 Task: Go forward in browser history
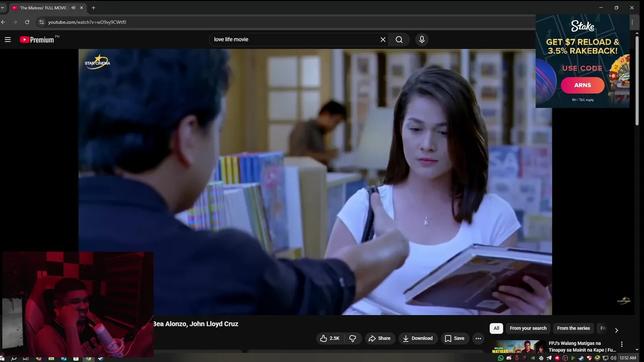tap(15, 22)
